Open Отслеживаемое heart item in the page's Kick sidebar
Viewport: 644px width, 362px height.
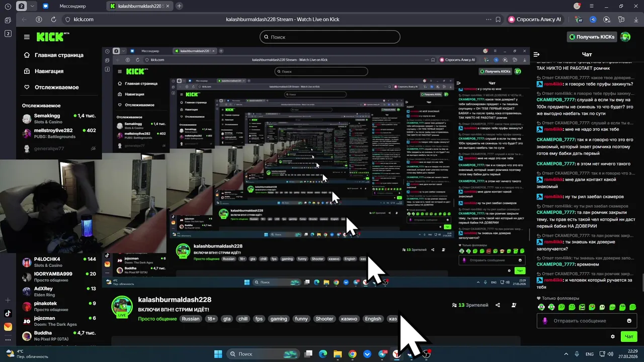(x=51, y=87)
